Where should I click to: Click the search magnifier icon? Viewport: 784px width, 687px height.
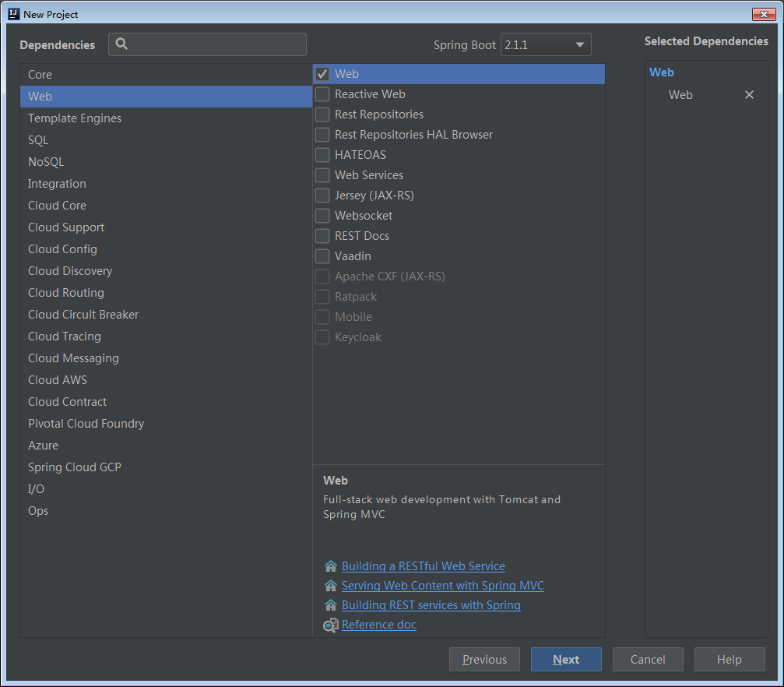point(121,44)
